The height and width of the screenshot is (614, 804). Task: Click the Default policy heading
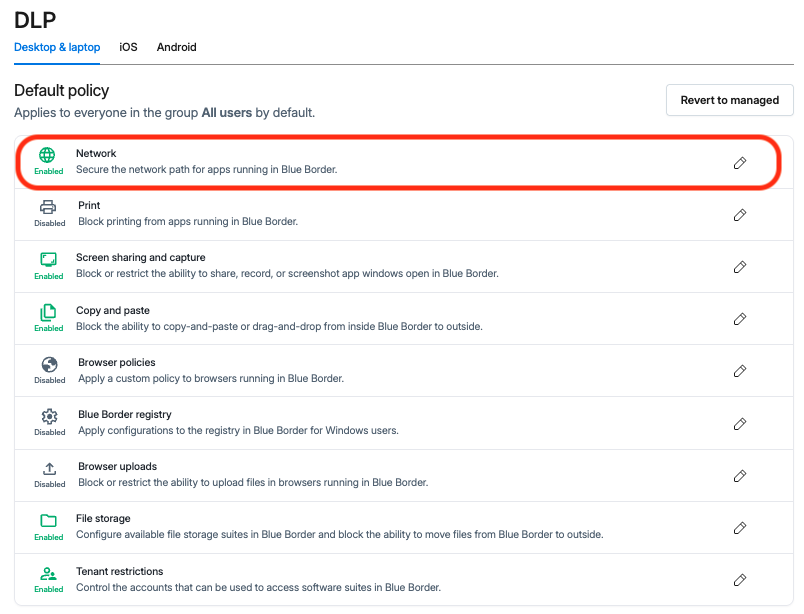point(62,90)
